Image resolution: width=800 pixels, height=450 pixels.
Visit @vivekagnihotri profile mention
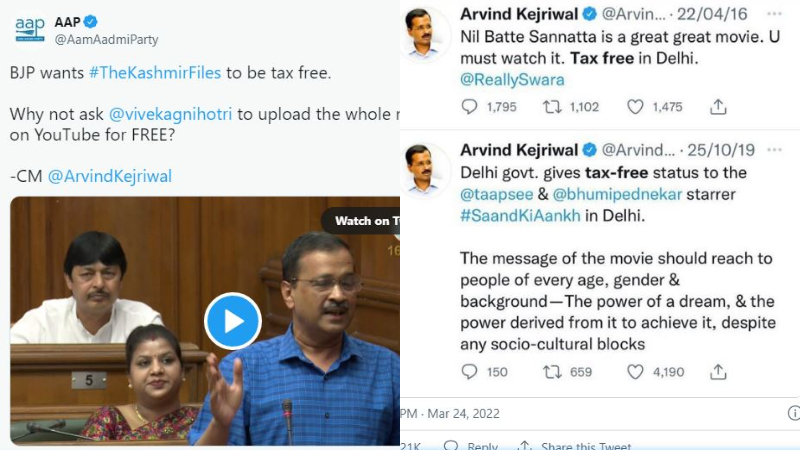pos(170,114)
